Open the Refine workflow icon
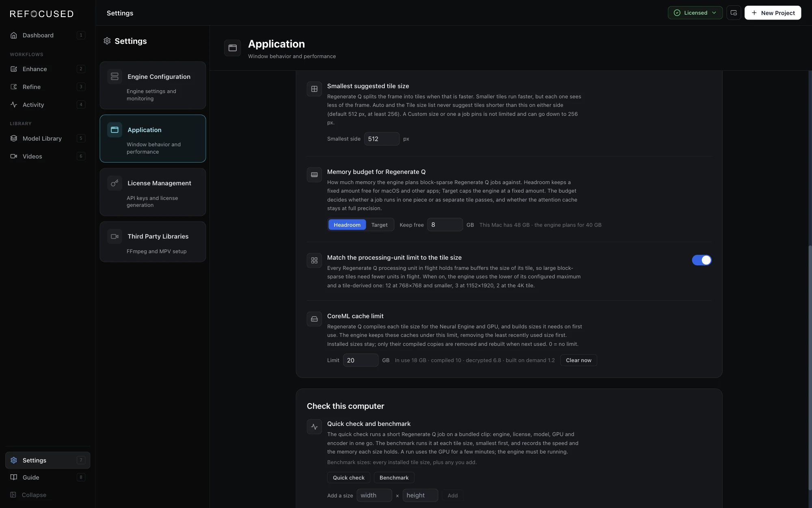 (14, 87)
